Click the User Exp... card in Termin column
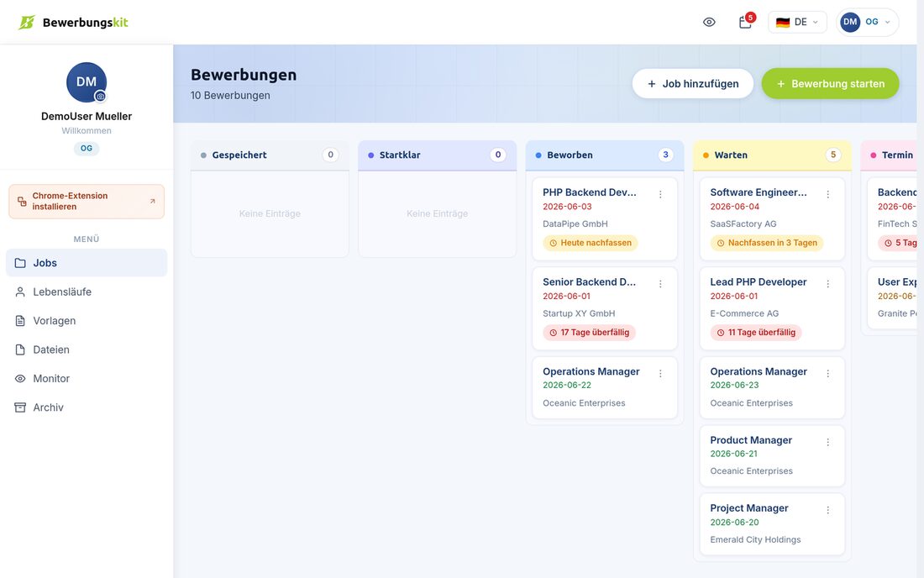Viewport: 924px width, 578px height. (x=892, y=298)
